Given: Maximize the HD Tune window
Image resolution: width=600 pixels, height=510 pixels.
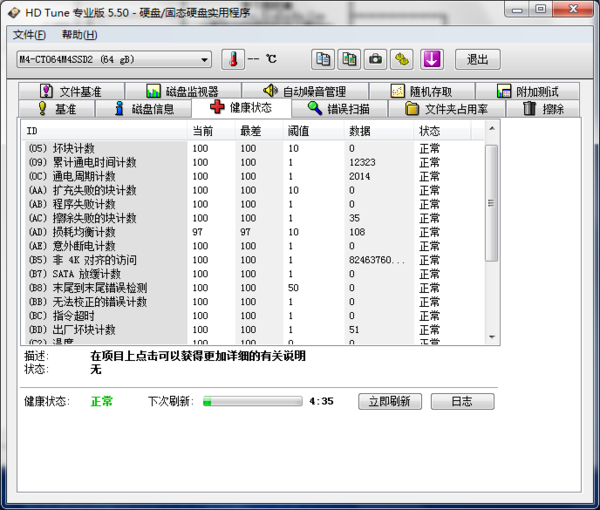Looking at the screenshot, I should pyautogui.click(x=540, y=9).
